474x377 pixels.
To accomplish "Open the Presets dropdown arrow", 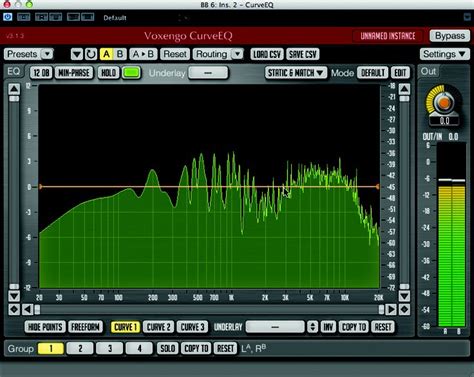I will (x=47, y=54).
